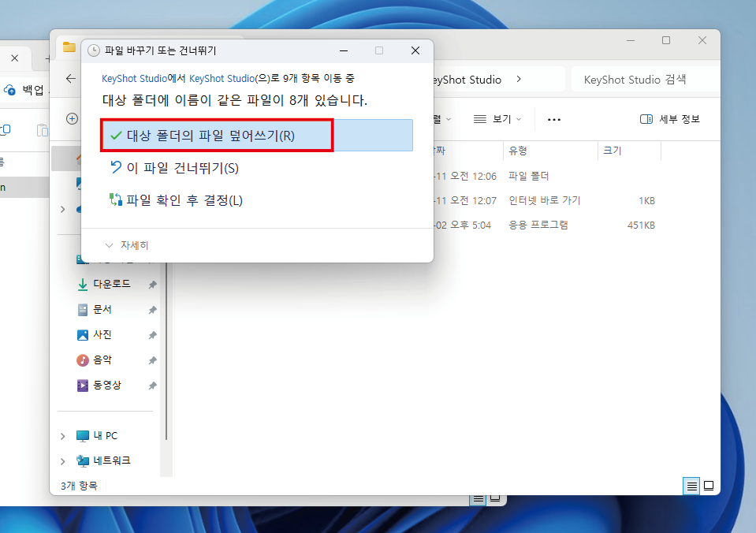Image resolution: width=756 pixels, height=533 pixels.
Task: Open 동영상 folder in the sidebar
Action: pyautogui.click(x=107, y=386)
